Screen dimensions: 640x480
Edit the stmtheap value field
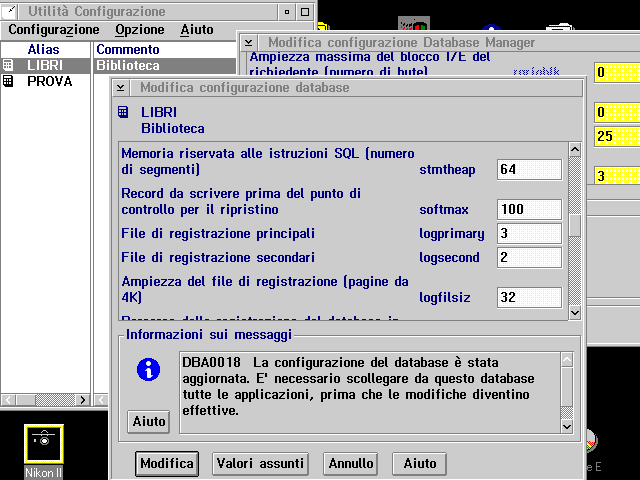pyautogui.click(x=528, y=170)
